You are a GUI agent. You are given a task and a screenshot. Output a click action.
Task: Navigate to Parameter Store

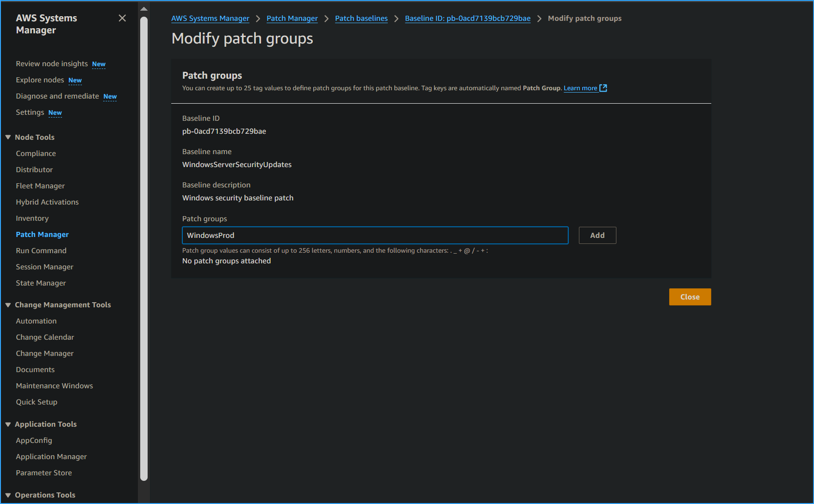click(x=43, y=473)
